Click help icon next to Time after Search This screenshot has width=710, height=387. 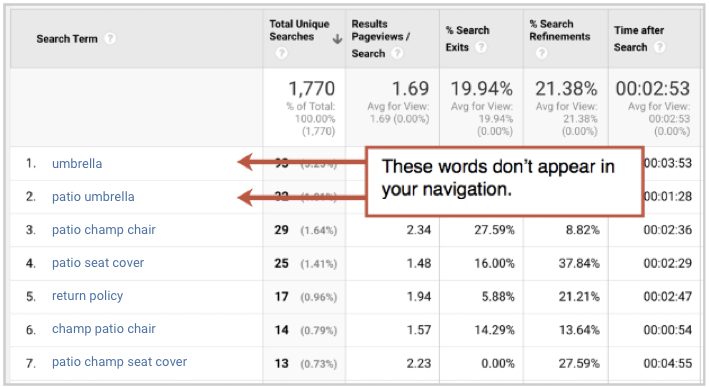click(660, 47)
